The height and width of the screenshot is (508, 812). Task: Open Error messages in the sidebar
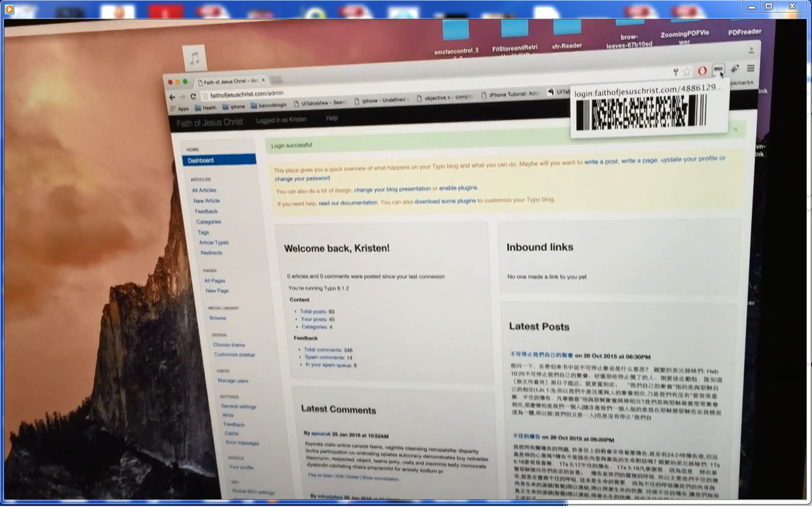click(242, 443)
